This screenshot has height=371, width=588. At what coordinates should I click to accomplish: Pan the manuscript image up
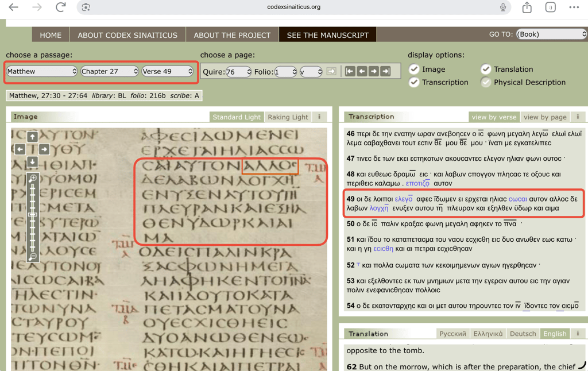click(x=32, y=137)
